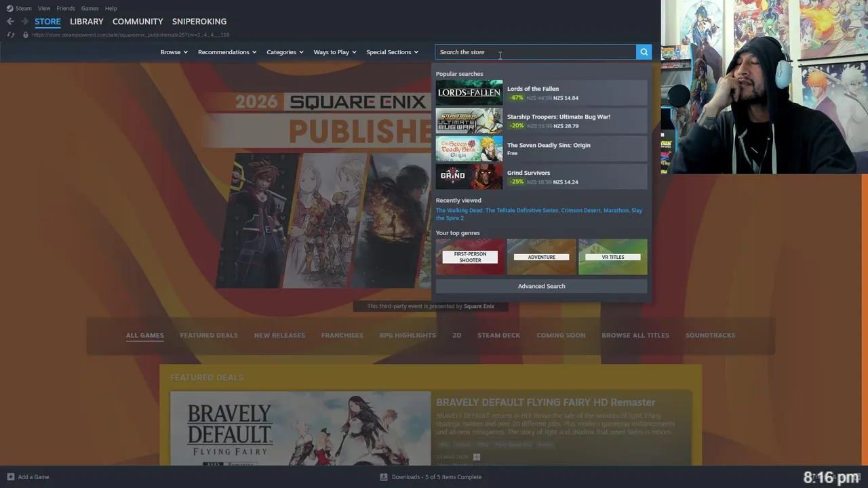
Task: Expand the Ways to Play dropdown
Action: [334, 52]
